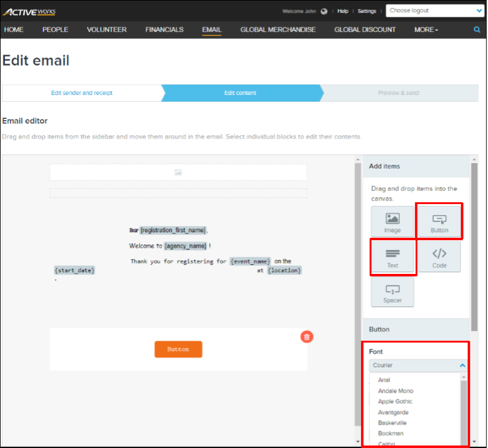This screenshot has height=448, width=488.
Task: Choose Arial from the font list
Action: [x=384, y=380]
